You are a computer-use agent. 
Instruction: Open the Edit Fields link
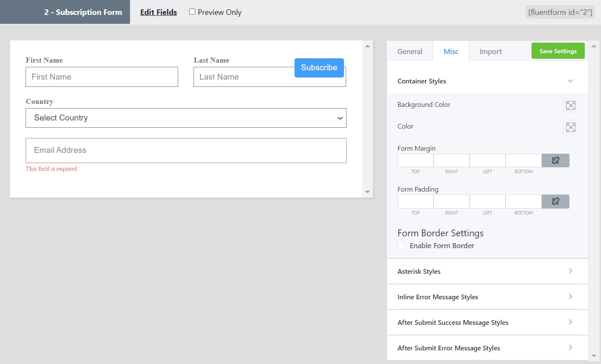point(159,12)
